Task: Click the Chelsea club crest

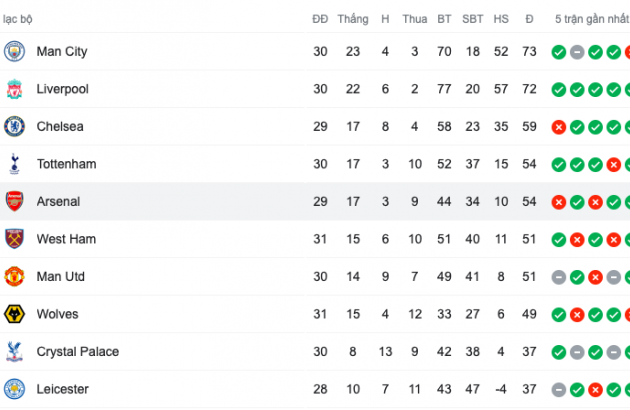Action: (x=14, y=126)
